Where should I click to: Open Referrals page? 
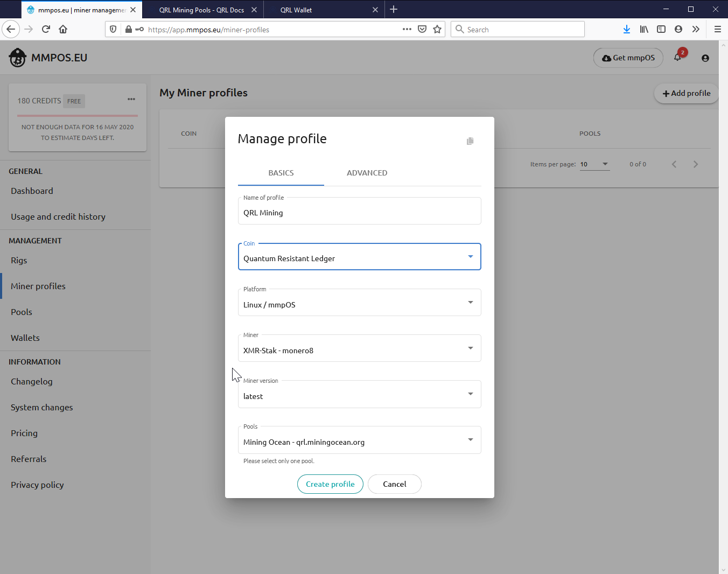pos(29,459)
